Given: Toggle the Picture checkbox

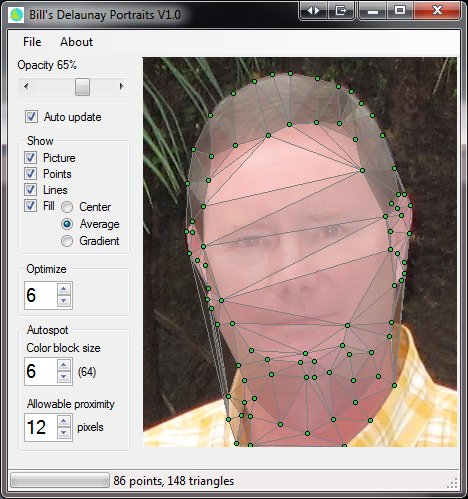Looking at the screenshot, I should 30,157.
